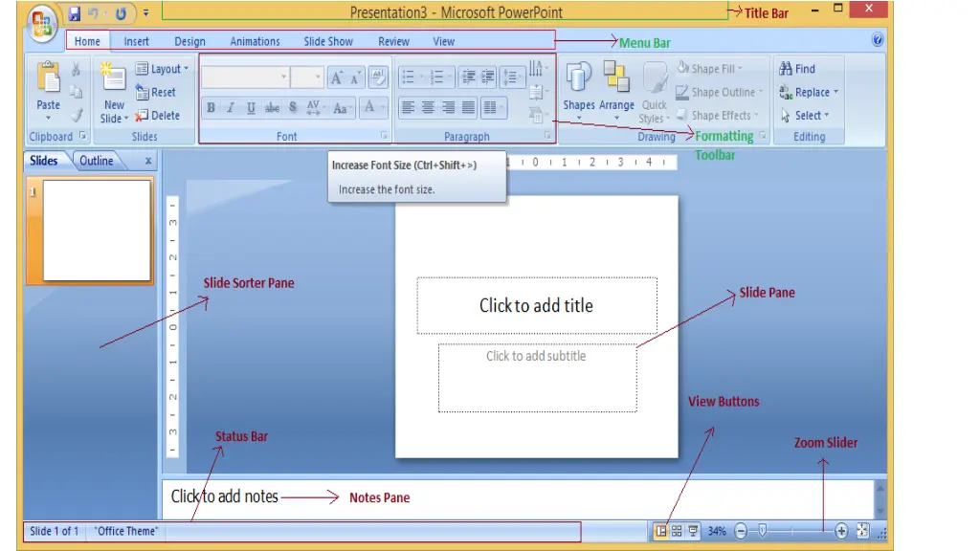Toggle Bold formatting
The image size is (980, 551).
212,108
